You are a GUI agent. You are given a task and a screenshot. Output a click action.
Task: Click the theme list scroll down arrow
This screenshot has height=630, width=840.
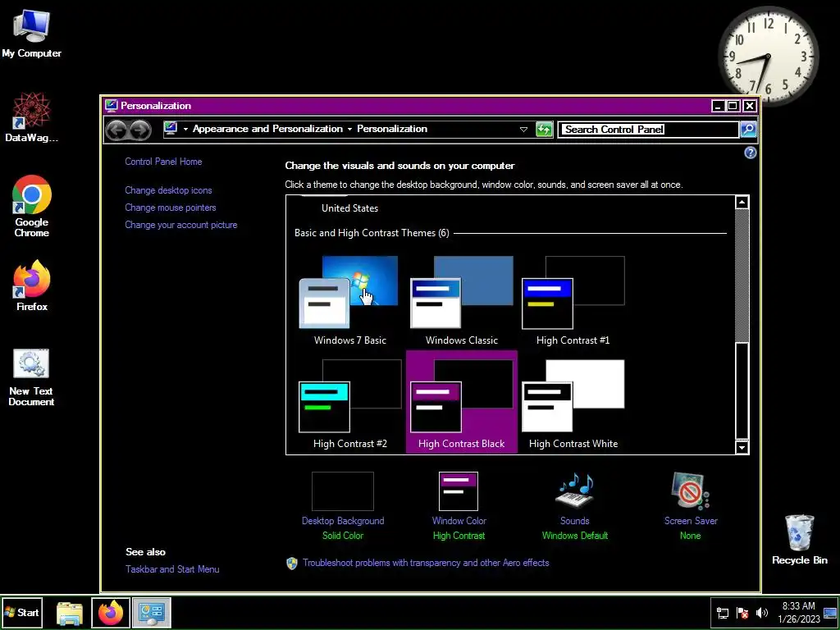[x=742, y=447]
